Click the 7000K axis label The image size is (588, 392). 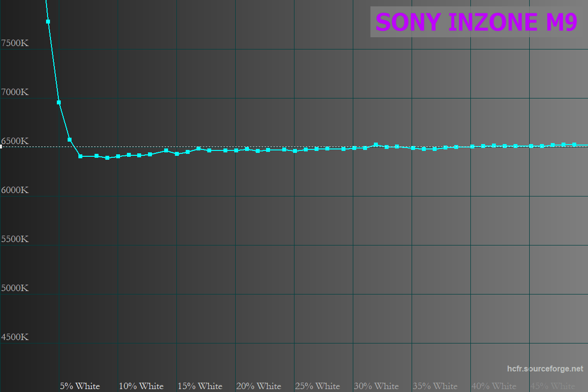tap(15, 92)
